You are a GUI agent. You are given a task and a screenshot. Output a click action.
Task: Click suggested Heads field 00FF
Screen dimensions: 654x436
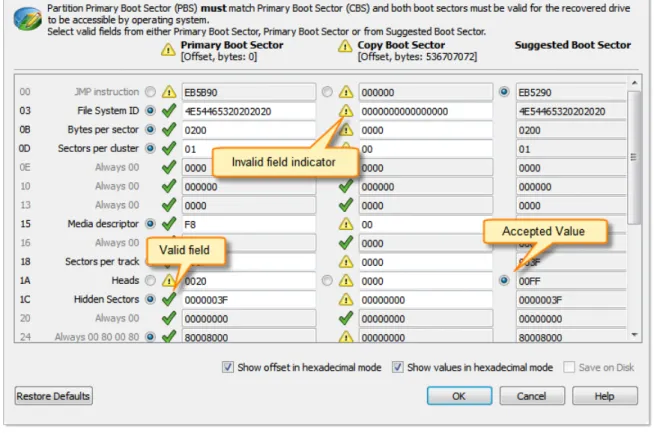[571, 281]
